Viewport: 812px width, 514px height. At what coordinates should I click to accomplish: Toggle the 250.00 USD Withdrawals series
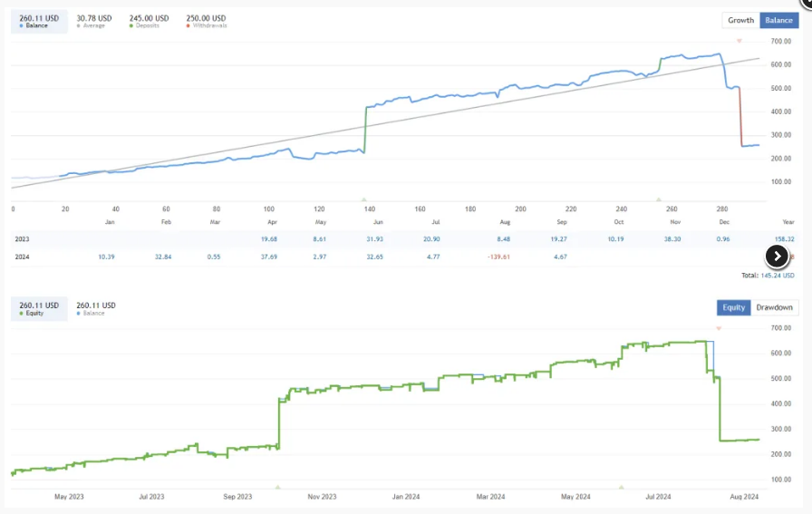206,21
